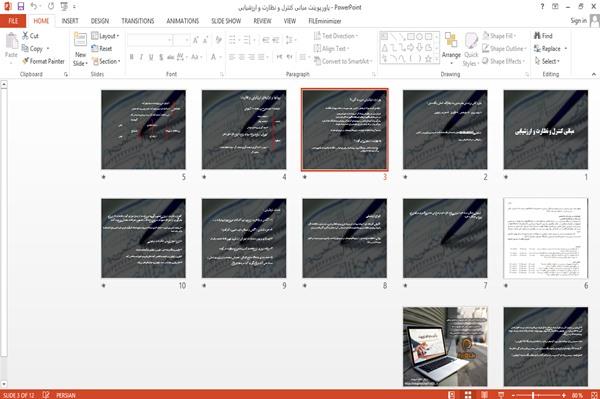The height and width of the screenshot is (399, 600).
Task: Open the Shape Outline dropdown
Action: [504, 49]
